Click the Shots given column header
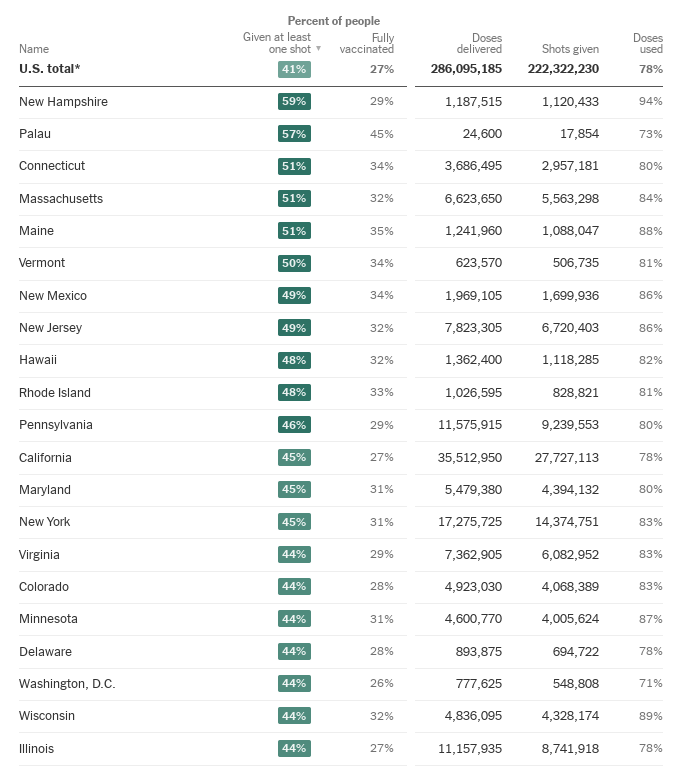Image resolution: width=688 pixels, height=766 pixels. coord(570,48)
